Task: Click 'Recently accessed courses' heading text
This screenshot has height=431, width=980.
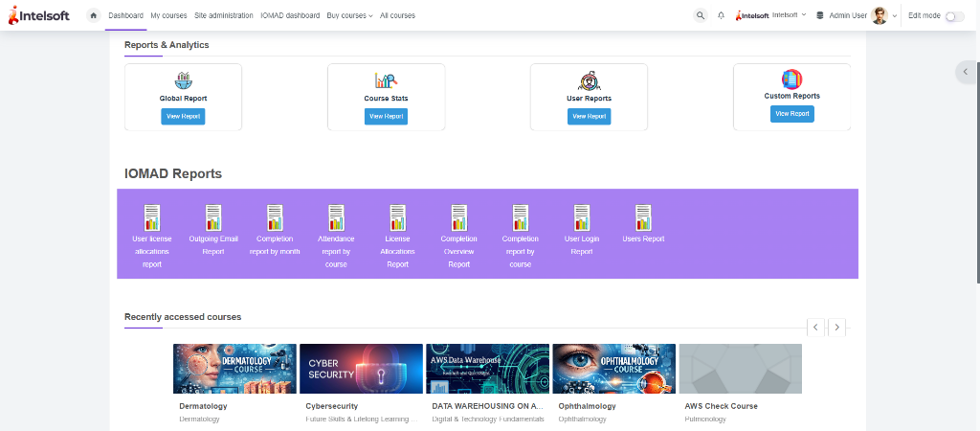Action: [183, 317]
